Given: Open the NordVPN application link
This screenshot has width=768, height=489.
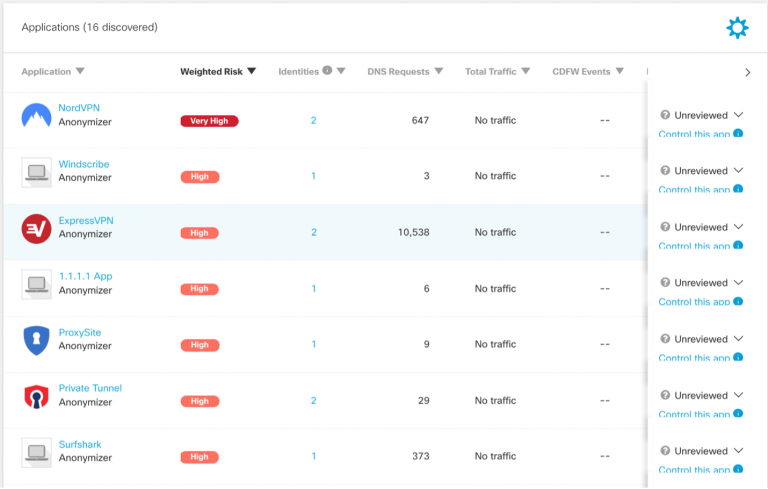Looking at the screenshot, I should [x=79, y=108].
